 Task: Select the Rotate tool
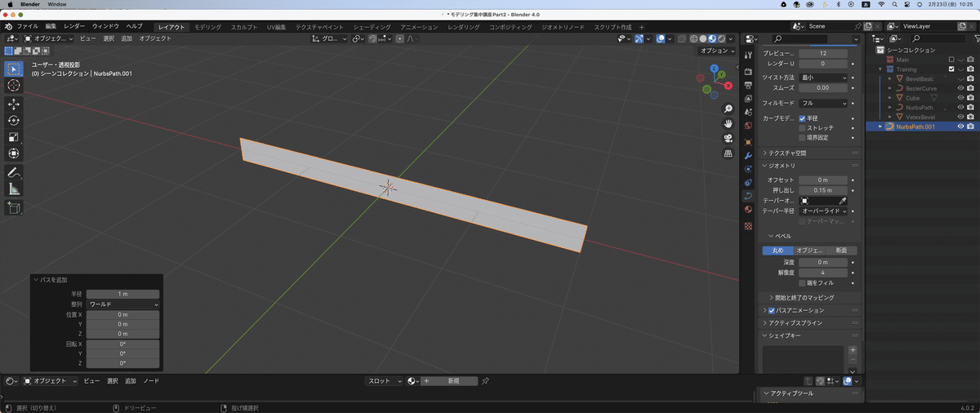(14, 121)
